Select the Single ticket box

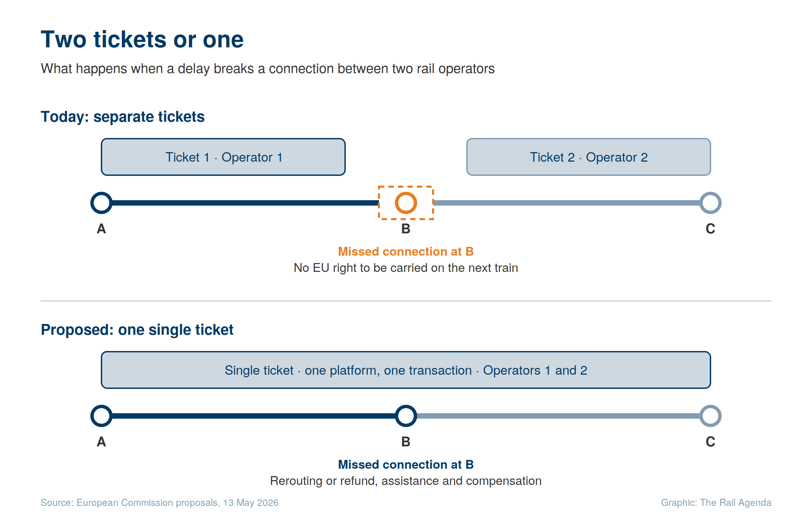(x=406, y=370)
